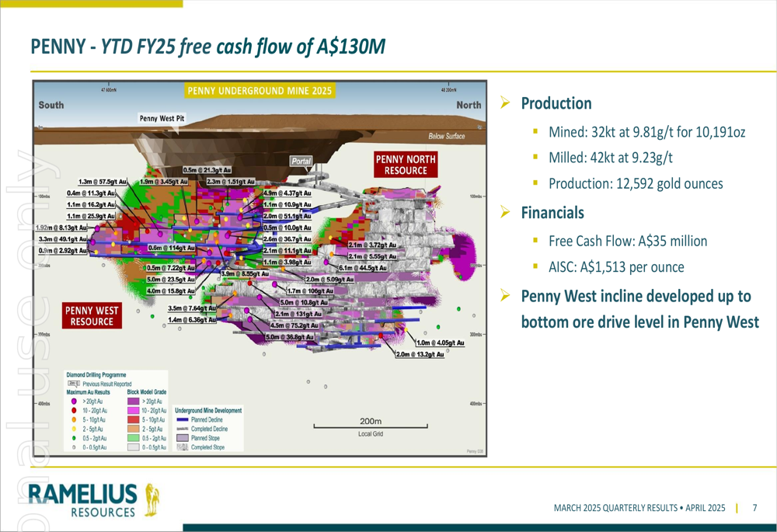
Task: Click the Financials heading
Action: (x=552, y=213)
